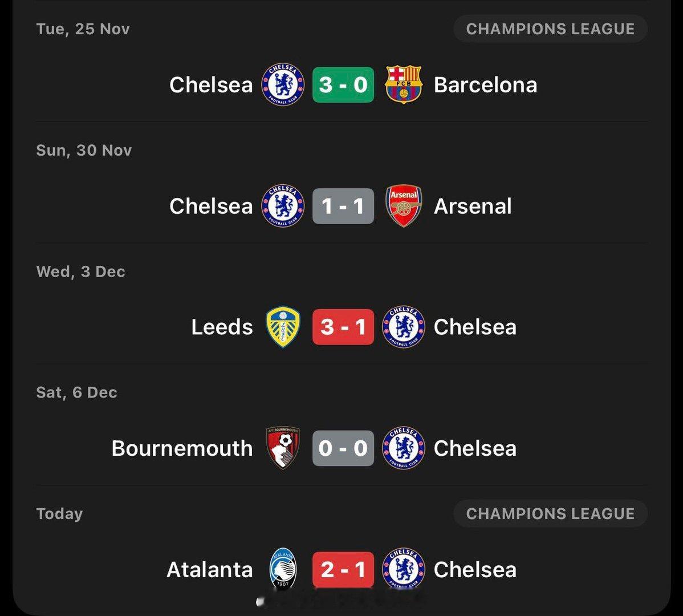Click Chelsea crest in the Arsenal match
This screenshot has width=683, height=616.
[x=283, y=206]
